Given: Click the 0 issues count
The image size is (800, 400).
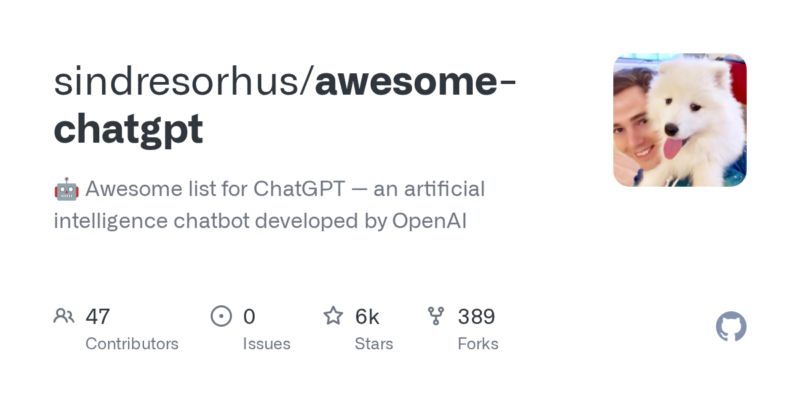Looking at the screenshot, I should 249,317.
